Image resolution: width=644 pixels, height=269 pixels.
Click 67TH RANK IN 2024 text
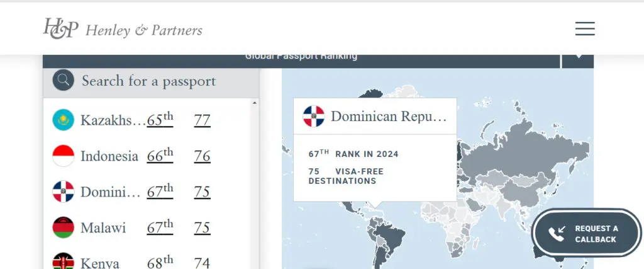coord(353,154)
